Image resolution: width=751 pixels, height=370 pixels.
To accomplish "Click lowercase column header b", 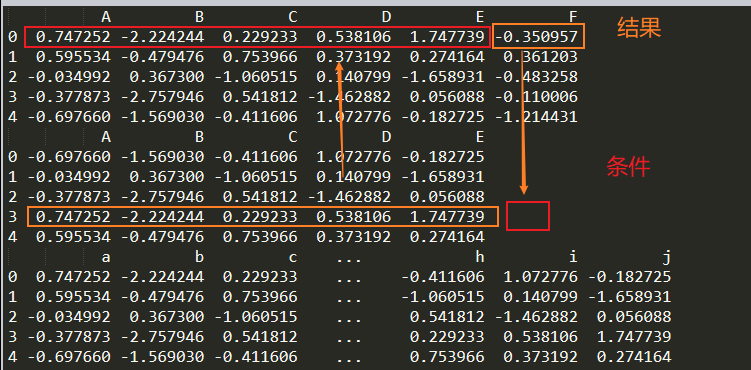I will [199, 258].
